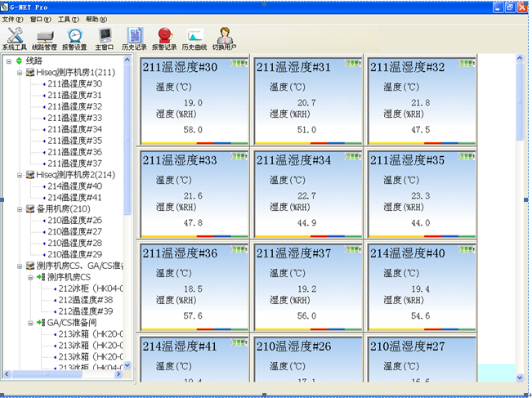Collapse the root 线路 tree node
Screen dimensions: 532x398
click(x=8, y=60)
